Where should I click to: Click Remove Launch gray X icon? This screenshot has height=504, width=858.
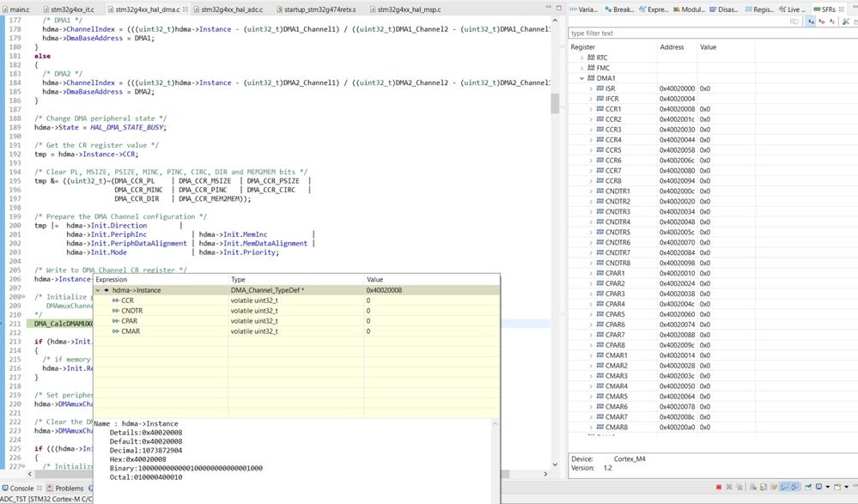click(729, 487)
